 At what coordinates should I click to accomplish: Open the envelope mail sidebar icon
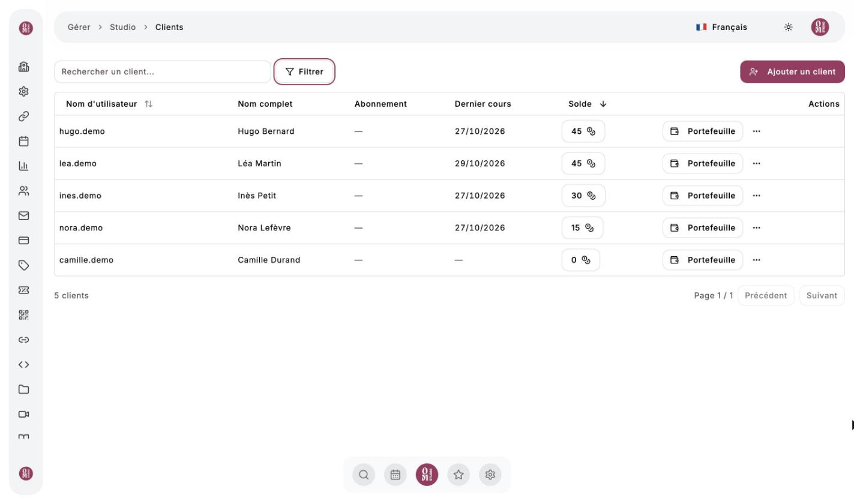coord(24,215)
